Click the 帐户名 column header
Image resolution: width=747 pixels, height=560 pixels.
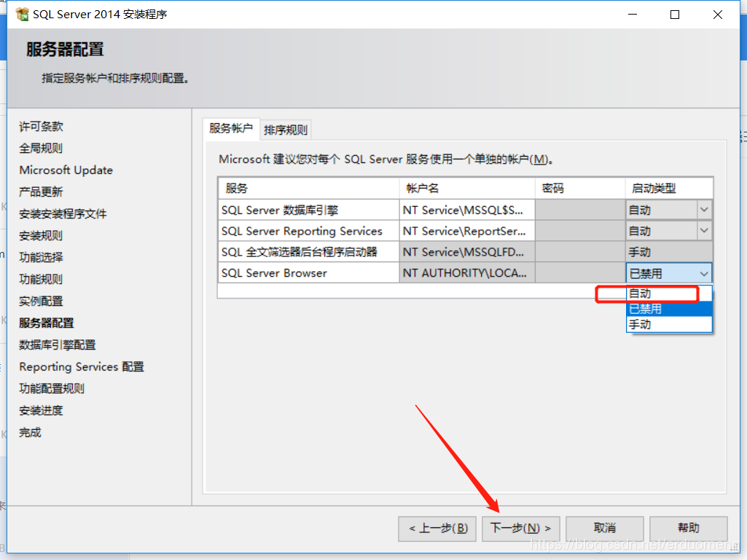467,189
